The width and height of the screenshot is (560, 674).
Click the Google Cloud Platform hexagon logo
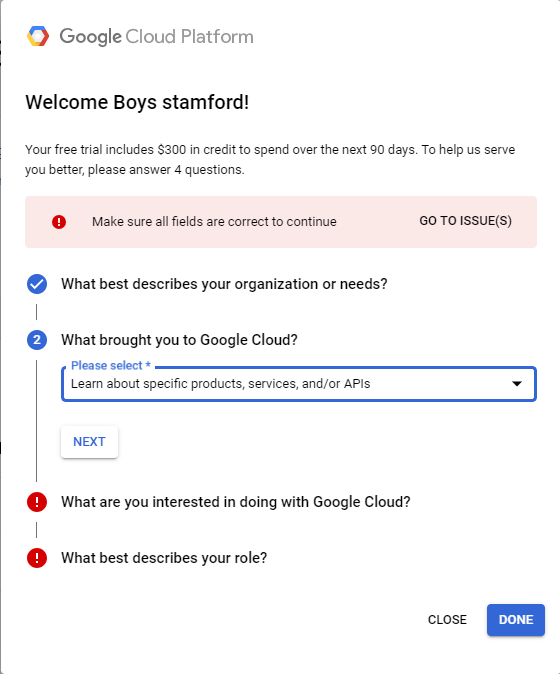(x=38, y=36)
